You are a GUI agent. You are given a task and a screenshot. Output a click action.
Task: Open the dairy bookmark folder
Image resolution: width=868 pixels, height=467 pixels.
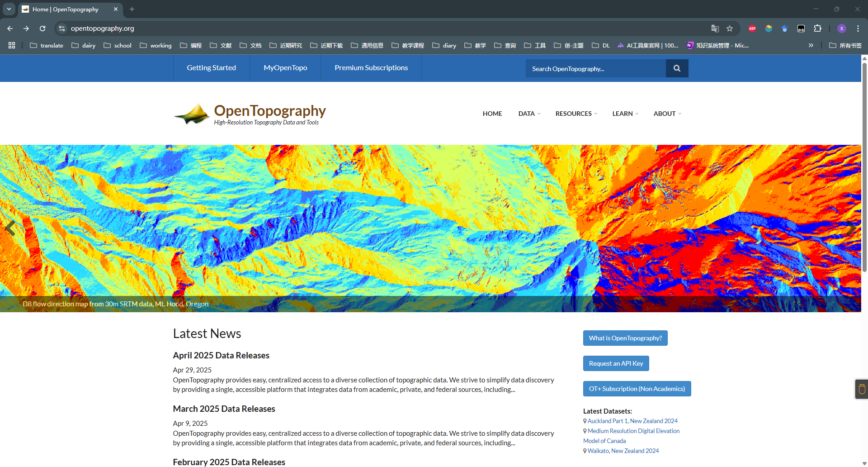pos(84,45)
